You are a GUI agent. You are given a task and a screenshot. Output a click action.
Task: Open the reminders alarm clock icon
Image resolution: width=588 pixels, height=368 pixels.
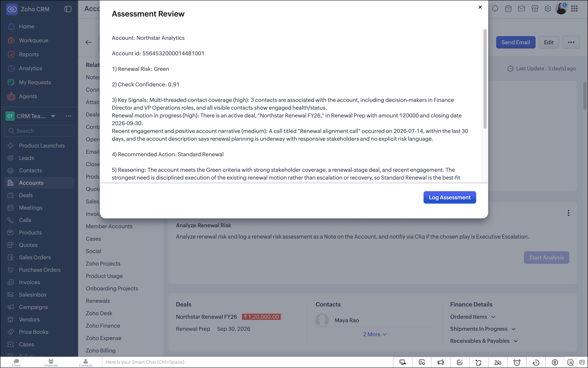517,362
